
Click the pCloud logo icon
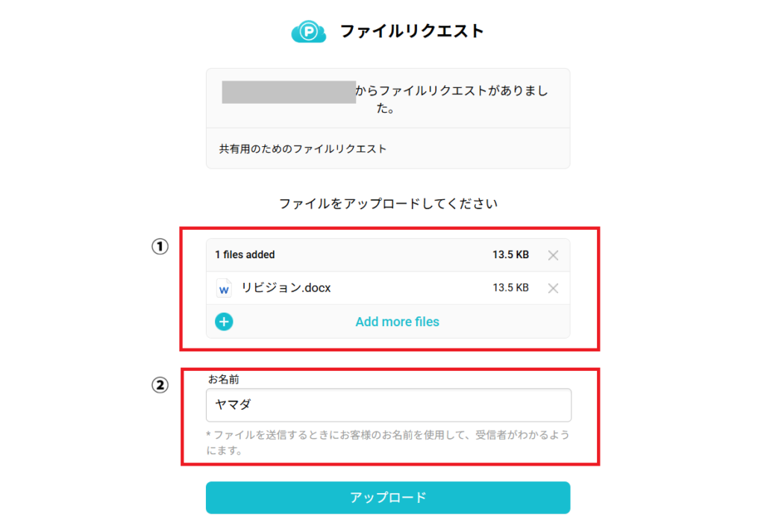(307, 32)
